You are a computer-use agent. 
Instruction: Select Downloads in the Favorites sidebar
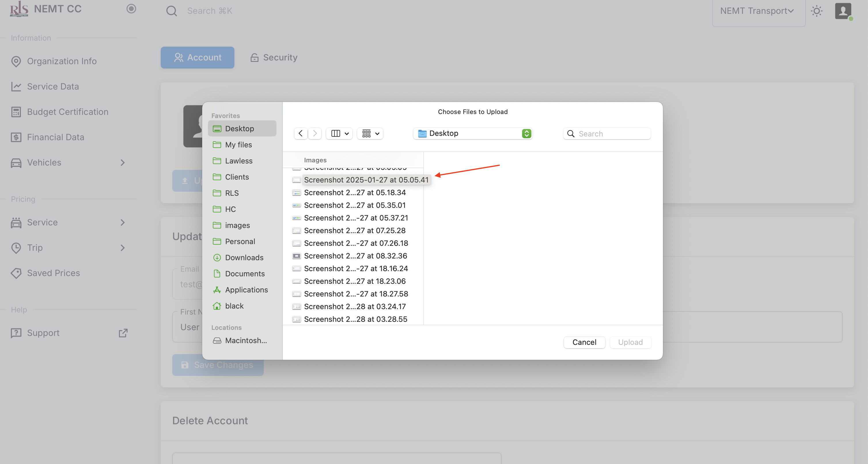[x=244, y=258]
